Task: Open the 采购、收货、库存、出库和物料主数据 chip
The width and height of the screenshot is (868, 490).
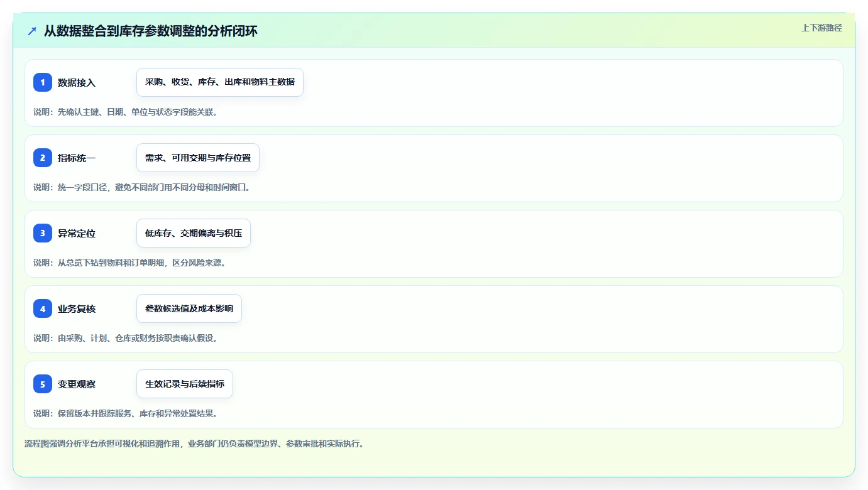Action: 220,82
